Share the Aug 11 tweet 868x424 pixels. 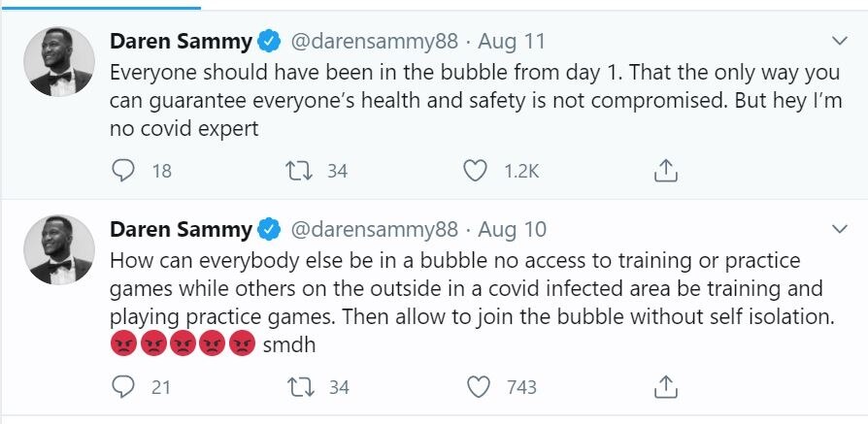click(664, 171)
